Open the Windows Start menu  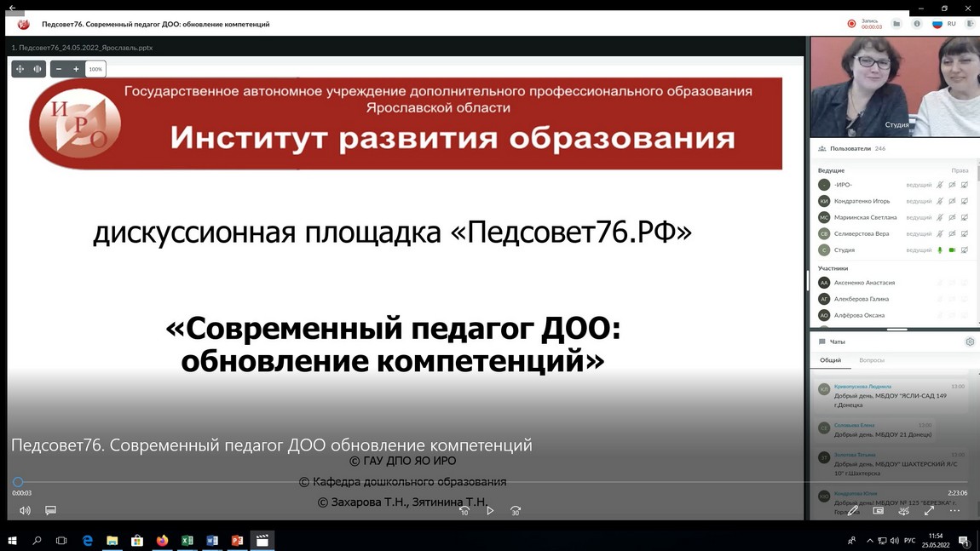coord(12,541)
